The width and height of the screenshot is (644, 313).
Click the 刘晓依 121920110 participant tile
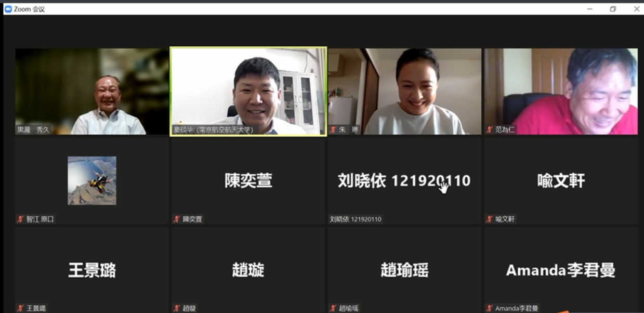pyautogui.click(x=404, y=180)
